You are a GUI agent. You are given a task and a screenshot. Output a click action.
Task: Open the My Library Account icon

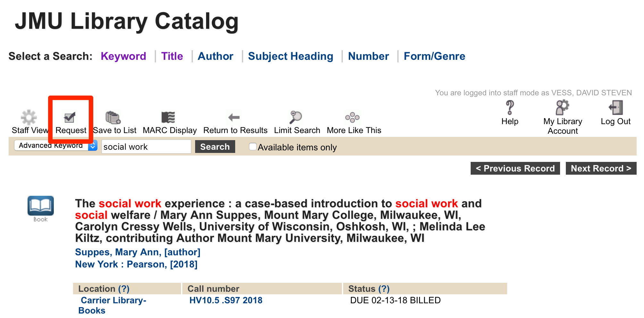pyautogui.click(x=562, y=107)
